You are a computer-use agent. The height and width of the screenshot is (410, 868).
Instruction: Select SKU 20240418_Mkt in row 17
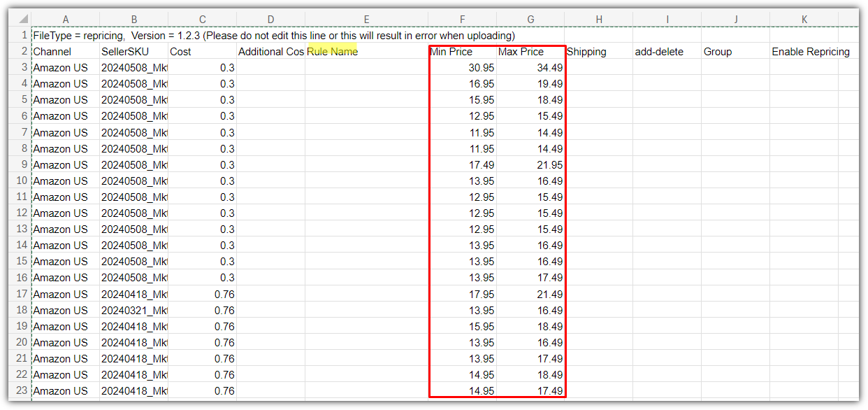coord(133,294)
